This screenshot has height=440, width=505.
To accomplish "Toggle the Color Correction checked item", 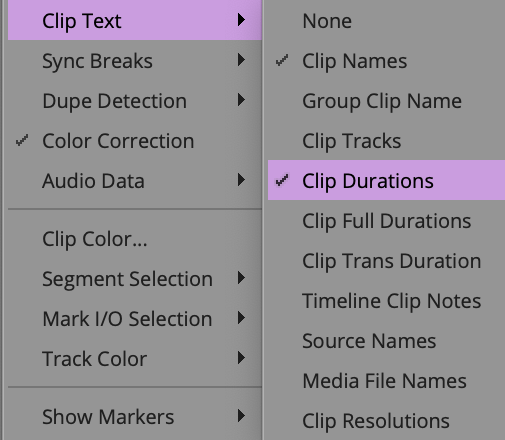I will [x=135, y=140].
